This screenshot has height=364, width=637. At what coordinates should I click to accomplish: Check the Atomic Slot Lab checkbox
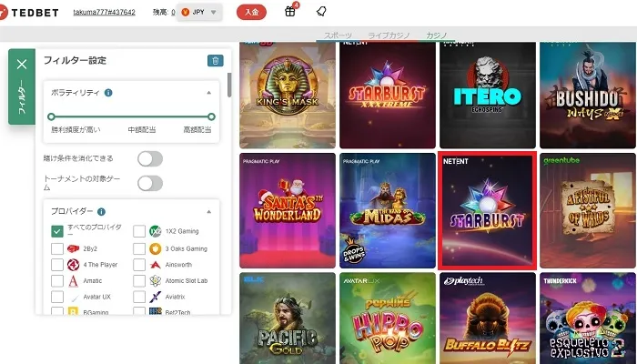click(139, 280)
